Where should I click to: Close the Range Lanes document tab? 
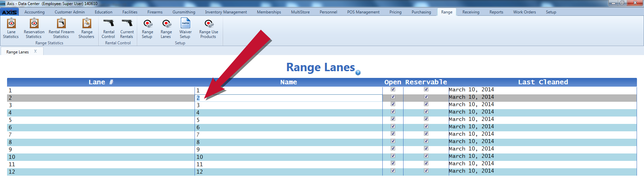(35, 51)
